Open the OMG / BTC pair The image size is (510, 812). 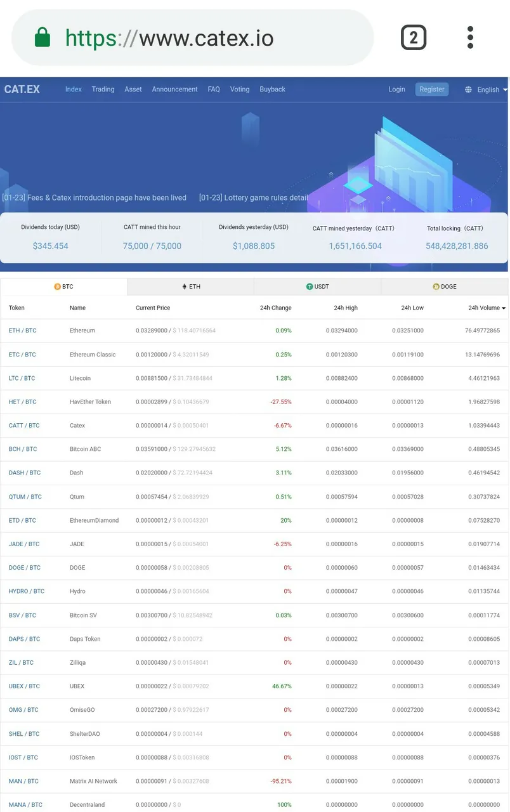[x=23, y=710]
